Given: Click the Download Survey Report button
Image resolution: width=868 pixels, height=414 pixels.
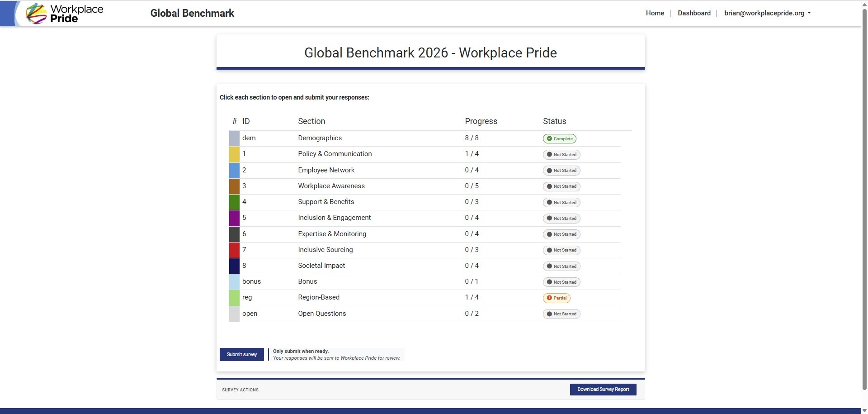Looking at the screenshot, I should point(603,389).
